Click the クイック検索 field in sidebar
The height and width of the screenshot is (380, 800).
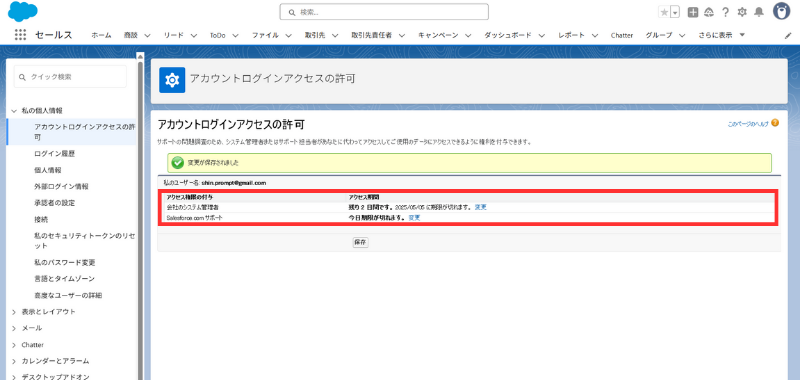pyautogui.click(x=70, y=77)
